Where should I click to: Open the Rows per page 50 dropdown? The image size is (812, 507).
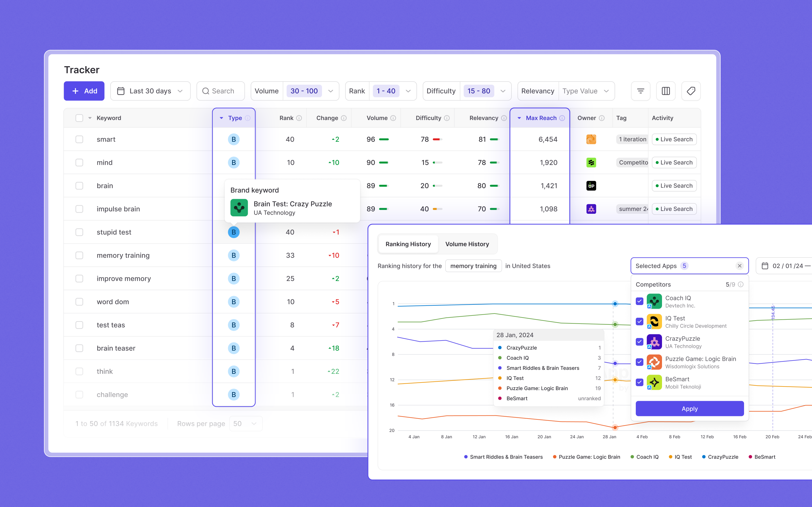coord(246,424)
